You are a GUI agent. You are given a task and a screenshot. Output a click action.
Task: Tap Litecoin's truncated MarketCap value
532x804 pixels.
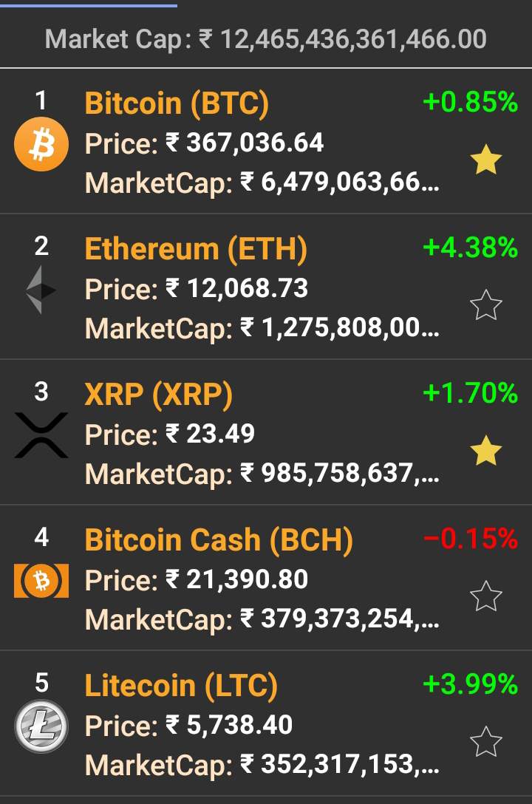[340, 764]
